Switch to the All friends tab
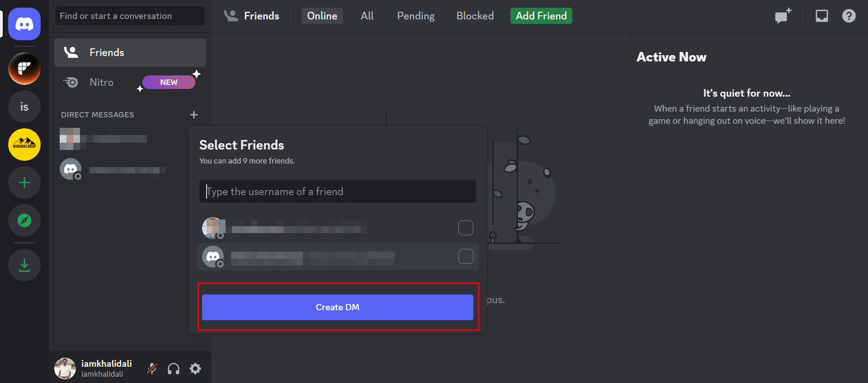The image size is (868, 383). point(367,16)
